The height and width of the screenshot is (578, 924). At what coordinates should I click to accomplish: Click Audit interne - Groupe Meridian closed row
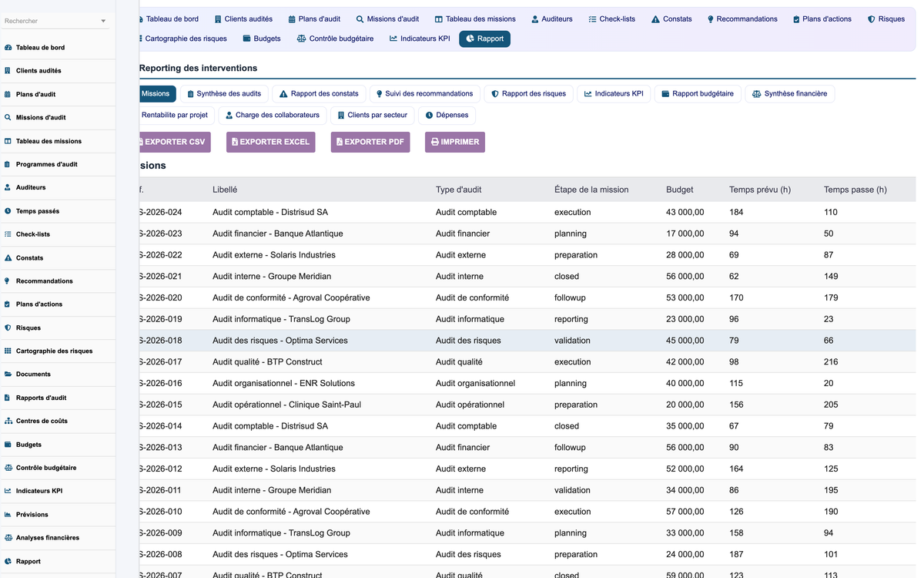tap(527, 277)
